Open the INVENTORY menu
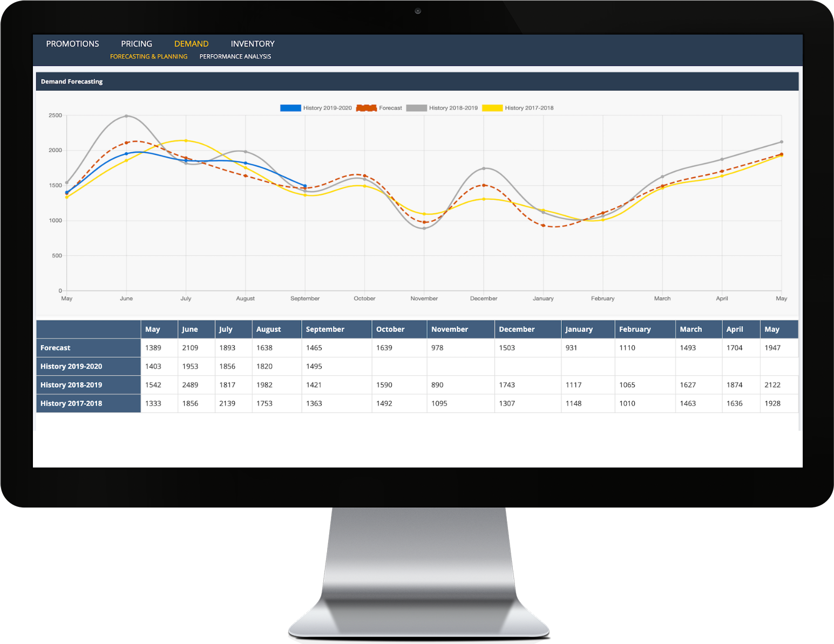Viewport: 834px width, 644px height. [x=253, y=44]
